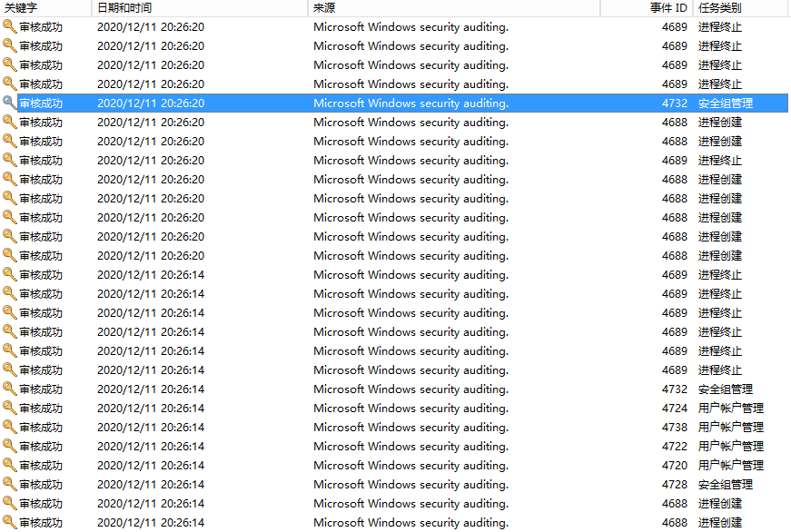Click the key icon of highlighted event 4732
The width and height of the screenshot is (791, 532).
tap(10, 103)
